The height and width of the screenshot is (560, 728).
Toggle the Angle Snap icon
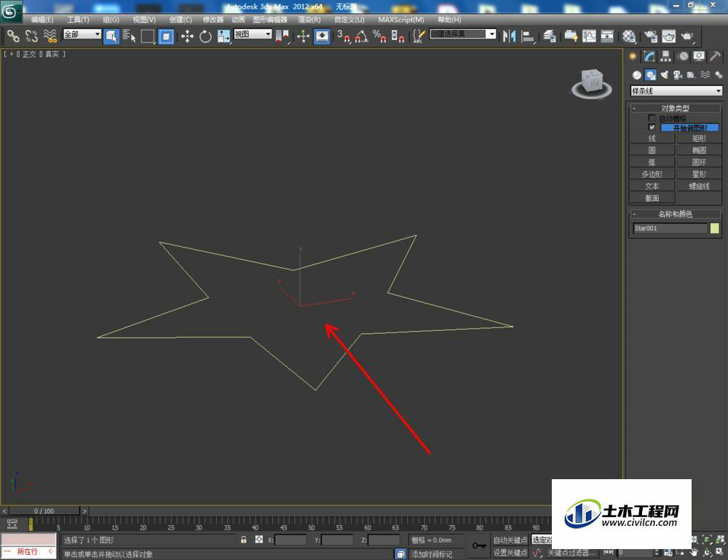click(361, 36)
